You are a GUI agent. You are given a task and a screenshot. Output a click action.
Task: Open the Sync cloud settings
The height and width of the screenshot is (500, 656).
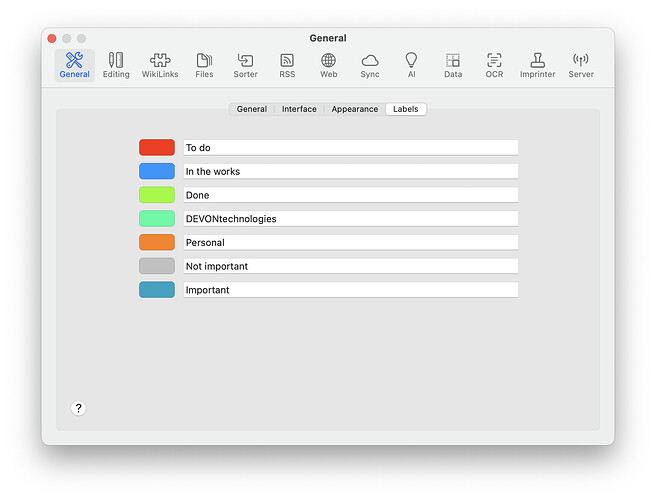[370, 65]
